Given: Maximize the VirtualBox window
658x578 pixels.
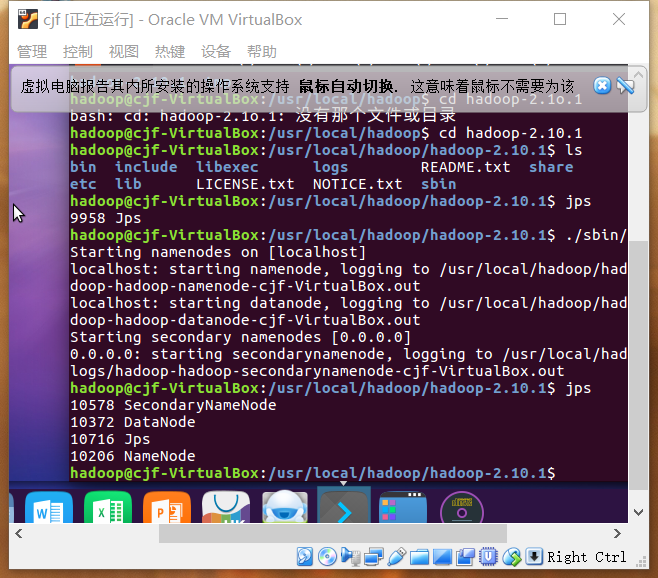Looking at the screenshot, I should point(560,19).
